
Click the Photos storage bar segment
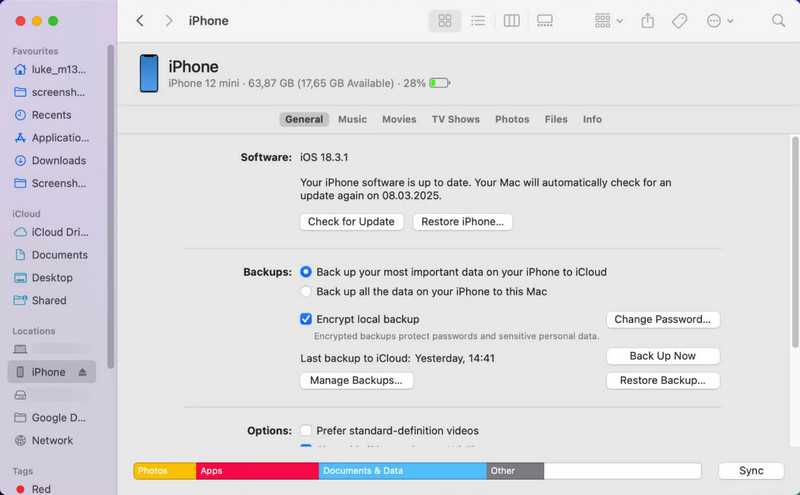[x=165, y=471]
